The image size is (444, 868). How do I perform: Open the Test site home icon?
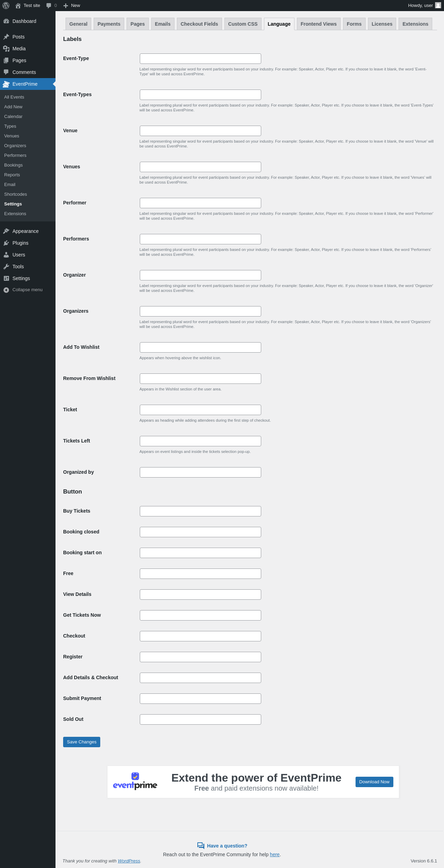coord(18,6)
